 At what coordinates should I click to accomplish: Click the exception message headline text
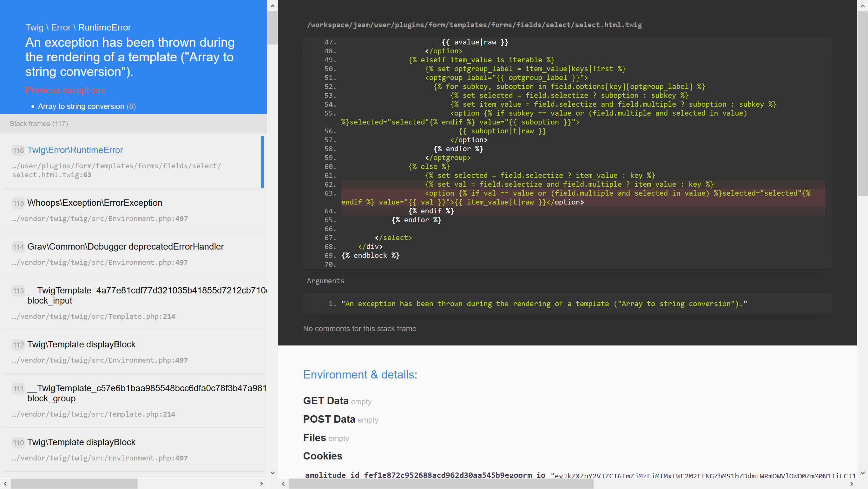pos(130,57)
